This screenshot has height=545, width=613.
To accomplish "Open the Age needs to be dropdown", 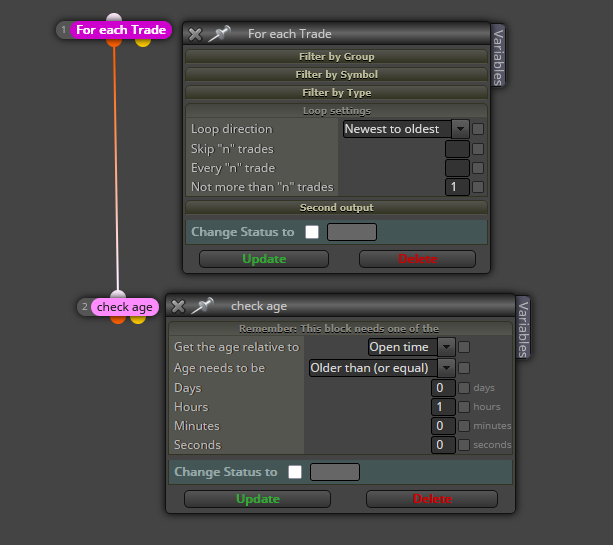I will coord(382,368).
